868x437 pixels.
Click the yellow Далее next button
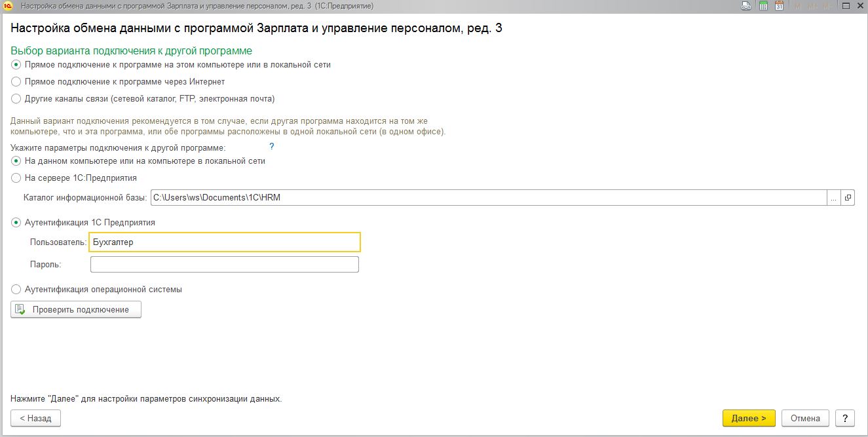(x=749, y=418)
